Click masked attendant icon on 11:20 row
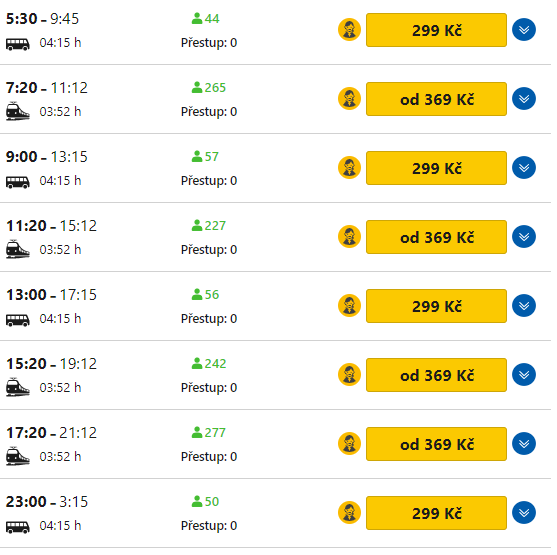The image size is (557, 555). coord(350,236)
